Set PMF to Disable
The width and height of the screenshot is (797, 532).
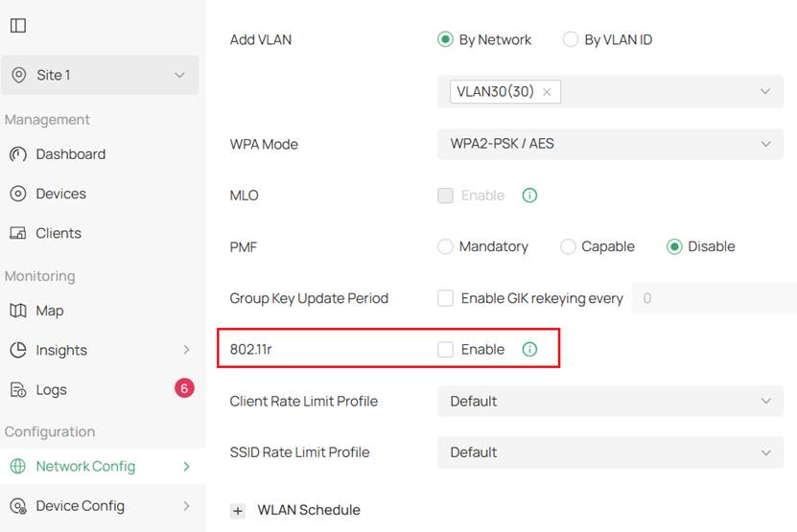[674, 246]
